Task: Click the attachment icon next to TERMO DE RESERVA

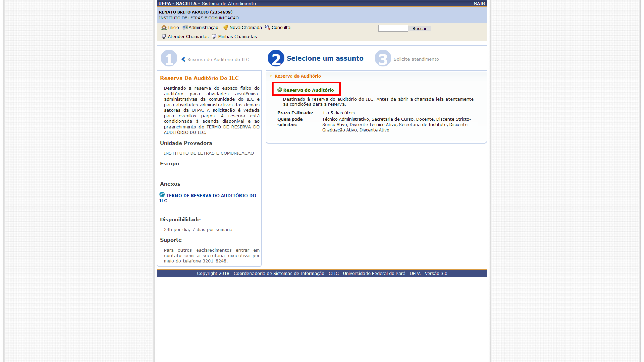Action: tap(162, 195)
